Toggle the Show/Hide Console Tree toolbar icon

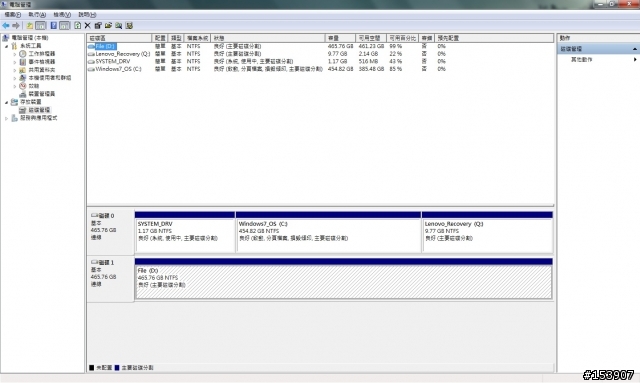point(40,26)
